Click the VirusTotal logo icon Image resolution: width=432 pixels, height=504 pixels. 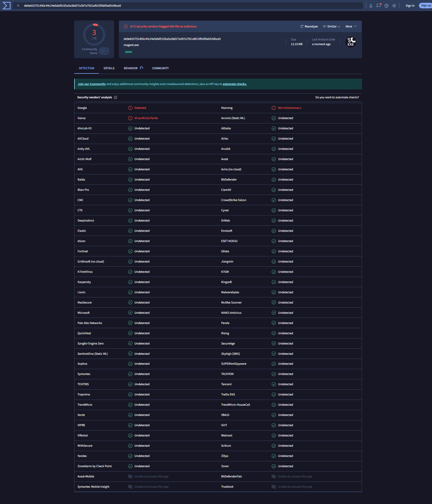(6, 6)
